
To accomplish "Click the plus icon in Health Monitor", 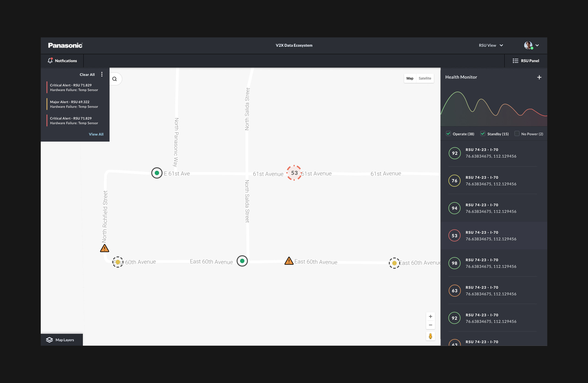I will (539, 77).
